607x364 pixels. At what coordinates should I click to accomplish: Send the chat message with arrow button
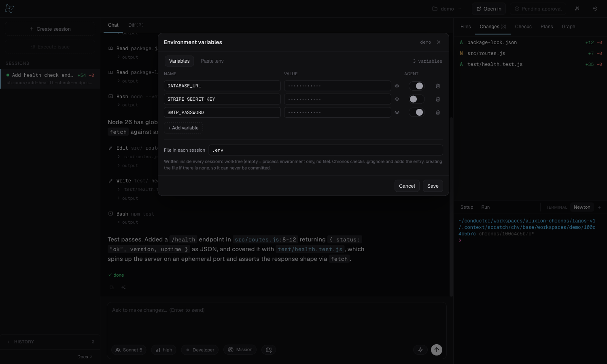(437, 350)
